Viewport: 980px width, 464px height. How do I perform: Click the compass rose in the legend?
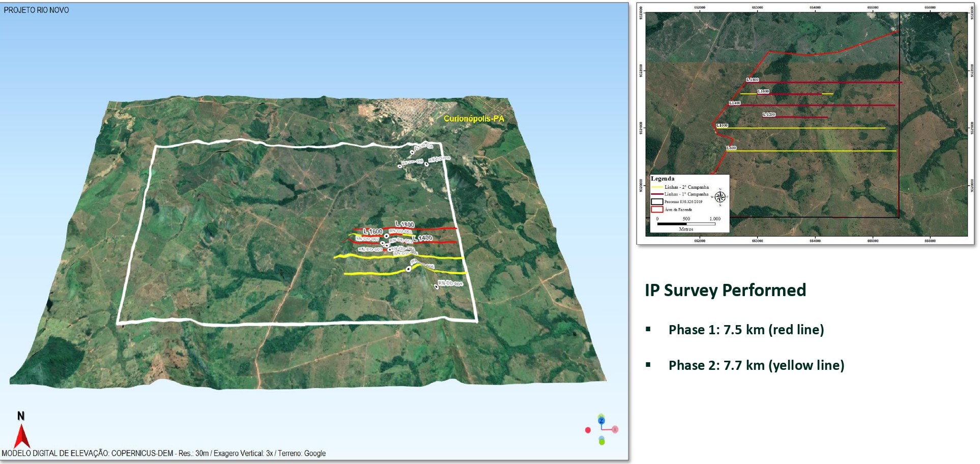[x=719, y=197]
